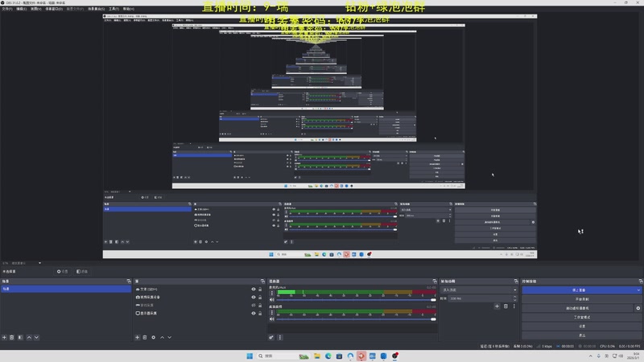Move source down arrow in Sources toolbar
This screenshot has width=644, height=362.
(170, 337)
